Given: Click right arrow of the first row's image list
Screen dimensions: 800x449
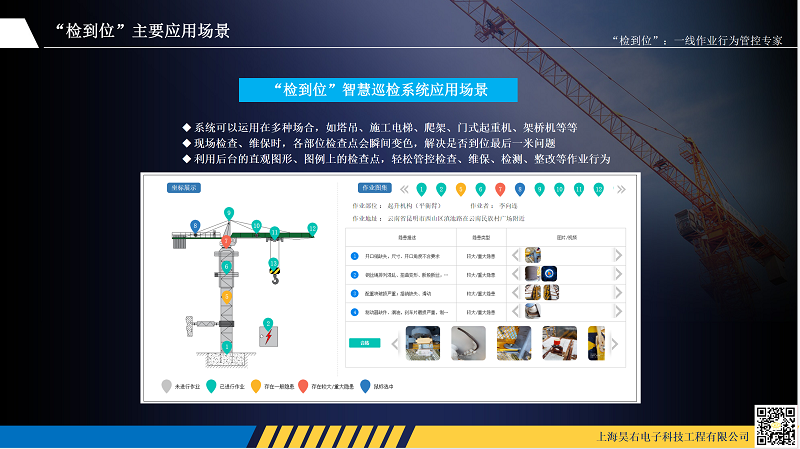Looking at the screenshot, I should (x=618, y=255).
